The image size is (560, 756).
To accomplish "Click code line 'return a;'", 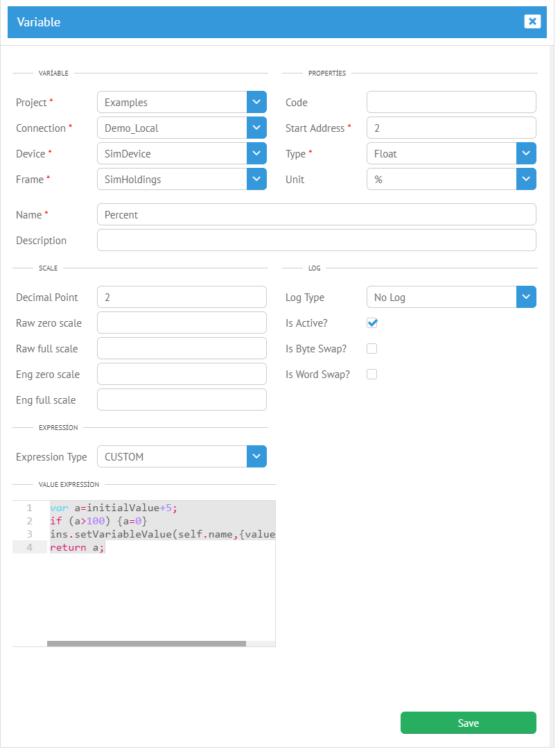I will click(77, 547).
